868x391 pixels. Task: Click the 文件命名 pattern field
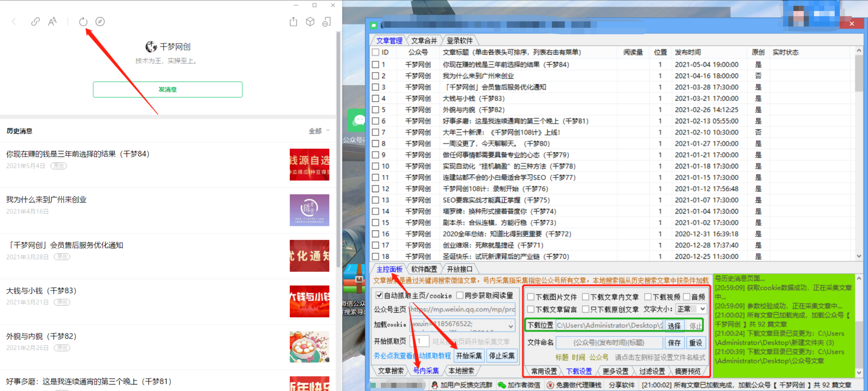(609, 342)
